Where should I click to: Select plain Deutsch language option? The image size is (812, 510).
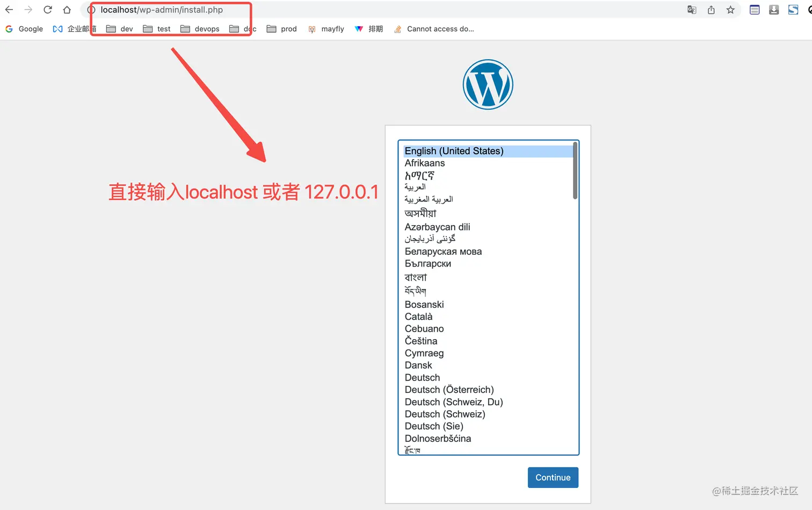(488, 377)
